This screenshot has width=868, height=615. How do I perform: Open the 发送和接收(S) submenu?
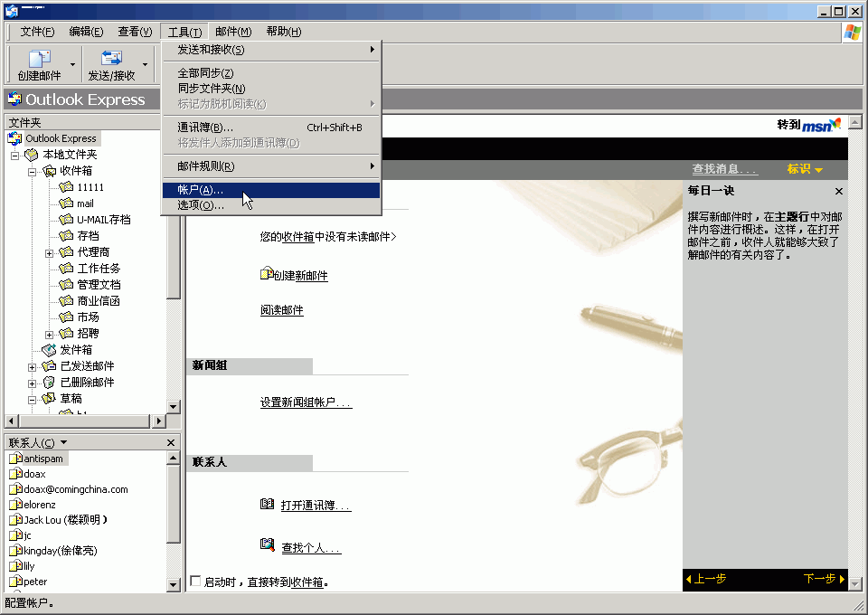click(x=271, y=50)
